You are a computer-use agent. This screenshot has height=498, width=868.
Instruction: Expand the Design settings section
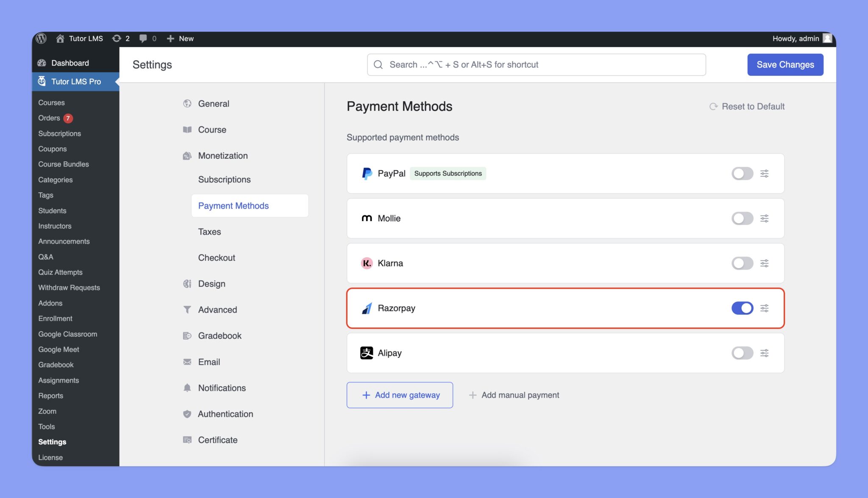pyautogui.click(x=211, y=283)
